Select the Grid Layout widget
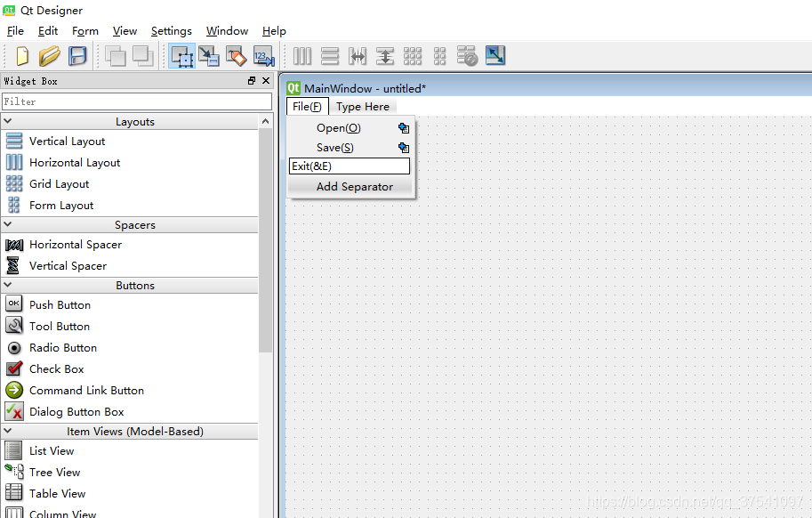 pyautogui.click(x=130, y=183)
